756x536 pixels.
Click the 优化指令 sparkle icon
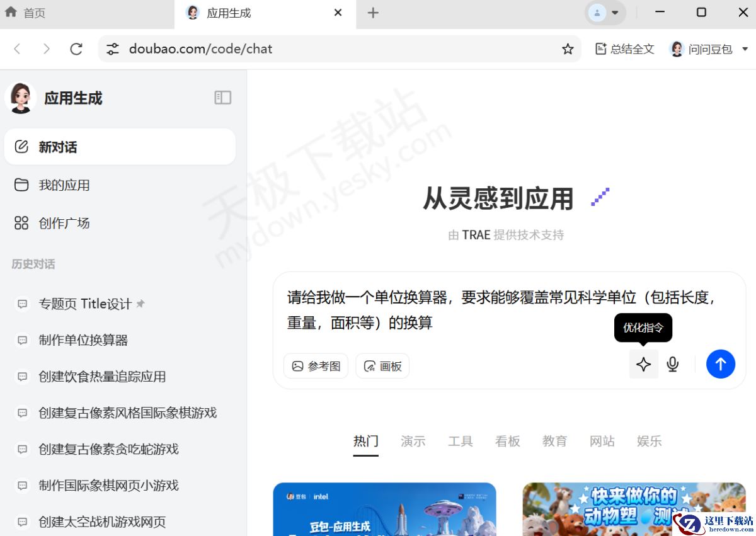tap(643, 364)
